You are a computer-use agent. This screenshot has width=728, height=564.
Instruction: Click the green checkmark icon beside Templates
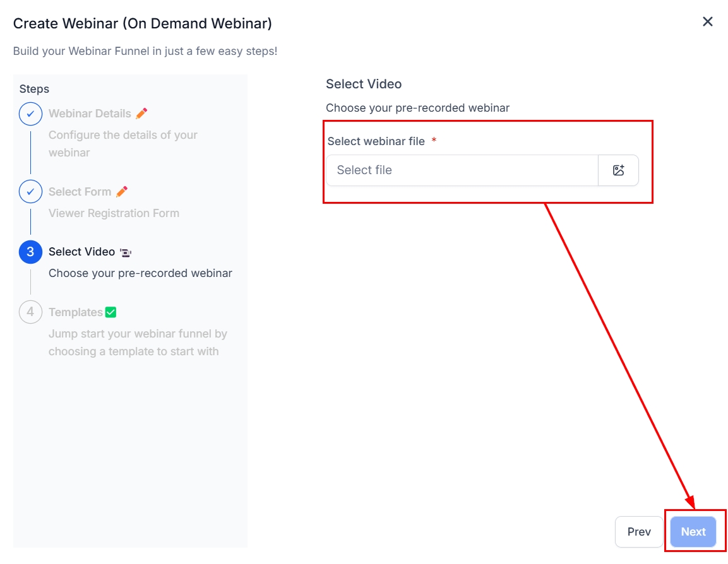point(111,312)
